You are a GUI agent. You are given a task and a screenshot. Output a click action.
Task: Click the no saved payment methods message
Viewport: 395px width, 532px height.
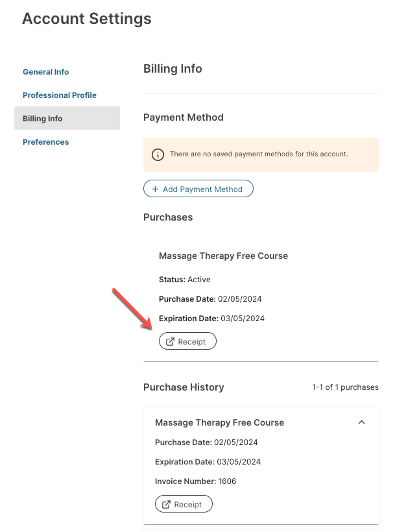(x=259, y=154)
